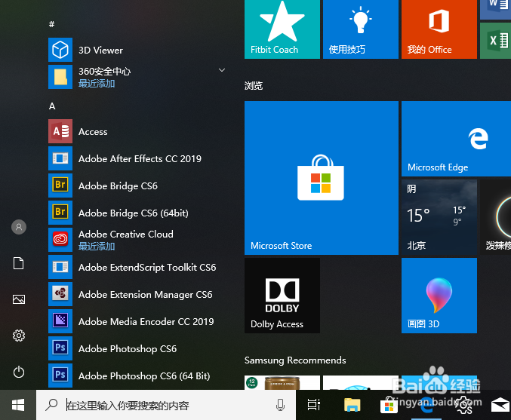Click the 浏览 tile group title
511x420 pixels.
tap(254, 86)
